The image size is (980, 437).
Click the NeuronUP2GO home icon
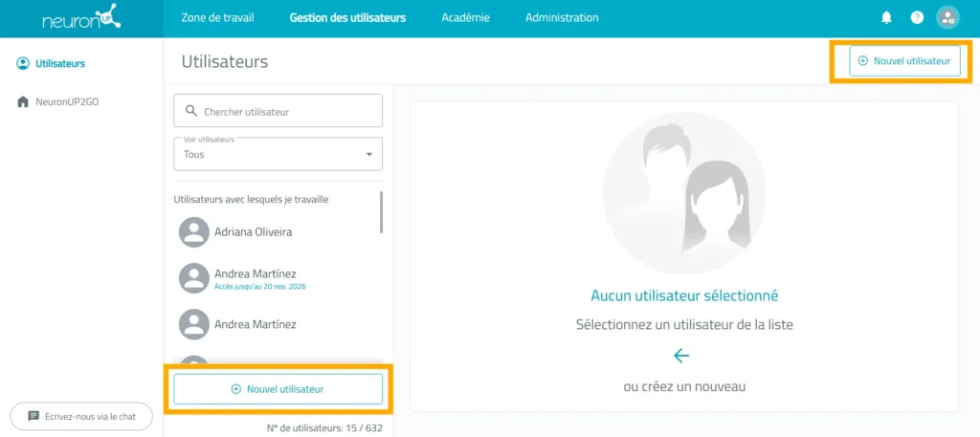tap(23, 101)
